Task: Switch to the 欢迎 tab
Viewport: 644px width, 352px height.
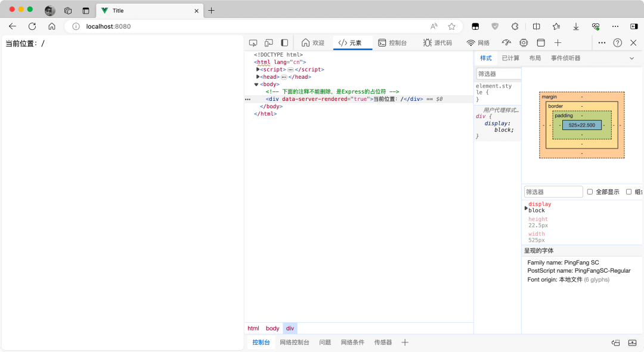Action: (x=313, y=43)
